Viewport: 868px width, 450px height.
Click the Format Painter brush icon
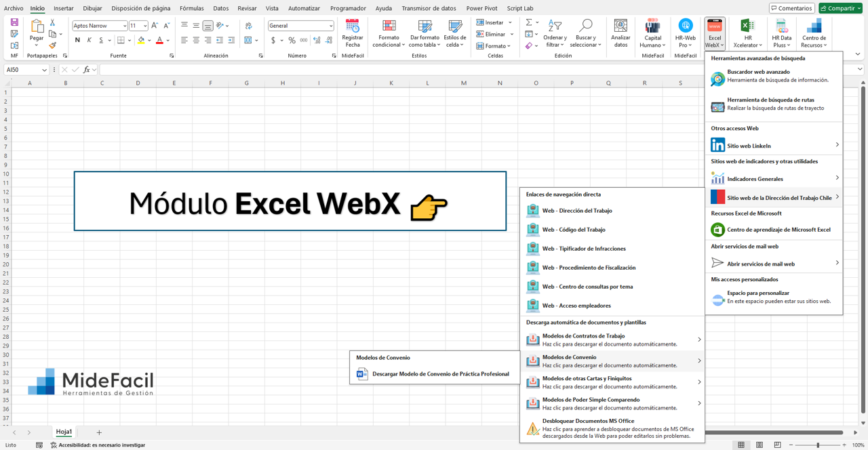tap(52, 45)
